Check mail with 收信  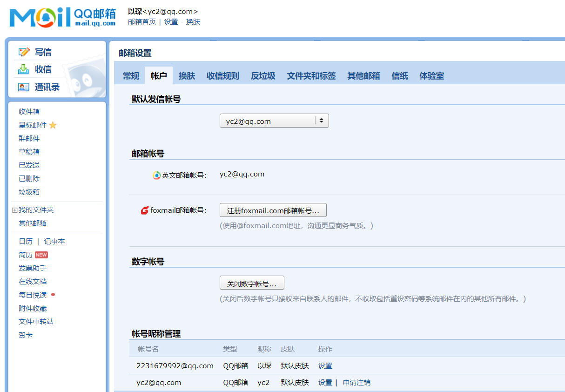click(x=43, y=69)
